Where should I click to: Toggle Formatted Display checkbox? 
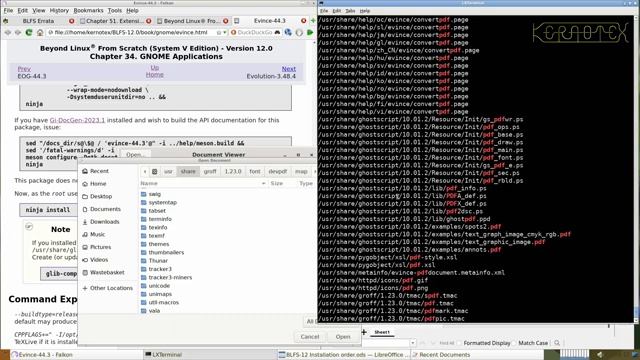pos(460,343)
